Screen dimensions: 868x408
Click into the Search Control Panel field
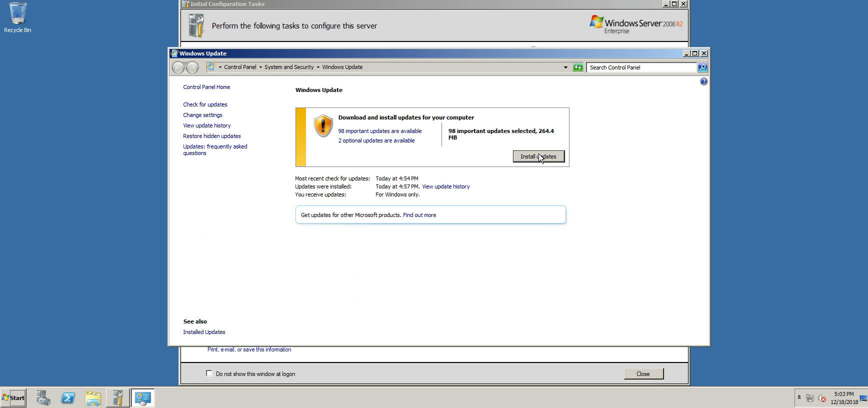coord(641,67)
